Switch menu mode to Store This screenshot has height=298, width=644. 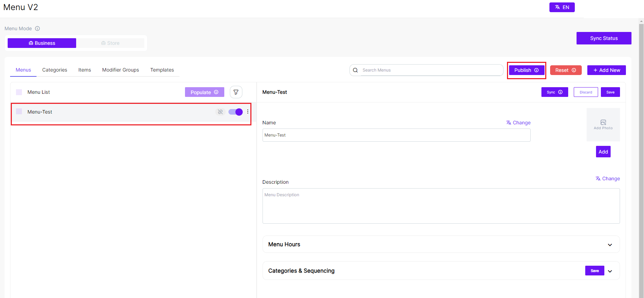click(111, 43)
